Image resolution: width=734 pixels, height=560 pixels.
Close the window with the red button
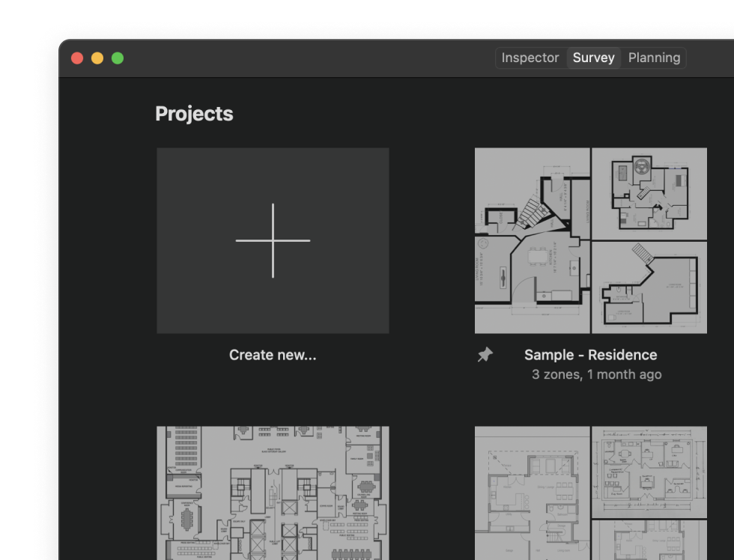click(x=77, y=58)
